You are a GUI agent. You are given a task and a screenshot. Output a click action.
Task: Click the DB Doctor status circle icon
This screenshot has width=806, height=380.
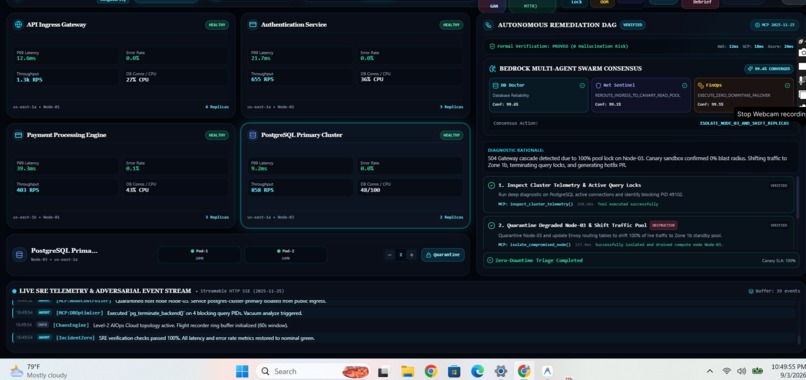coord(582,85)
